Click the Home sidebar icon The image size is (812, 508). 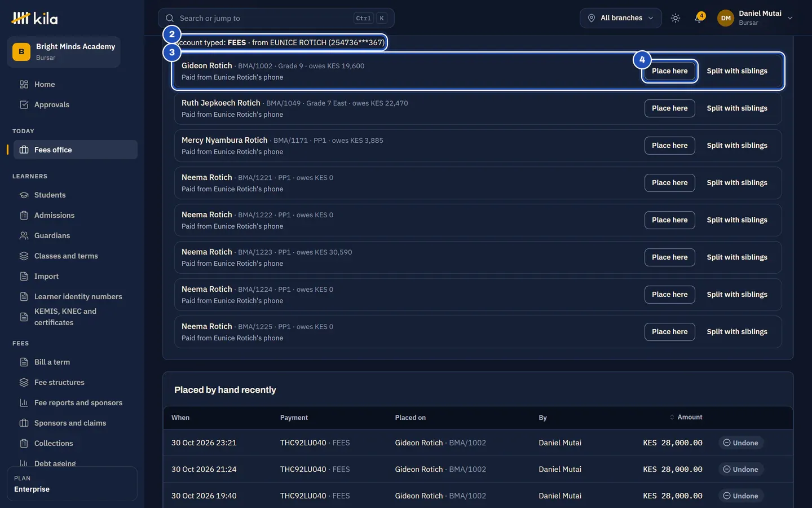coord(24,84)
